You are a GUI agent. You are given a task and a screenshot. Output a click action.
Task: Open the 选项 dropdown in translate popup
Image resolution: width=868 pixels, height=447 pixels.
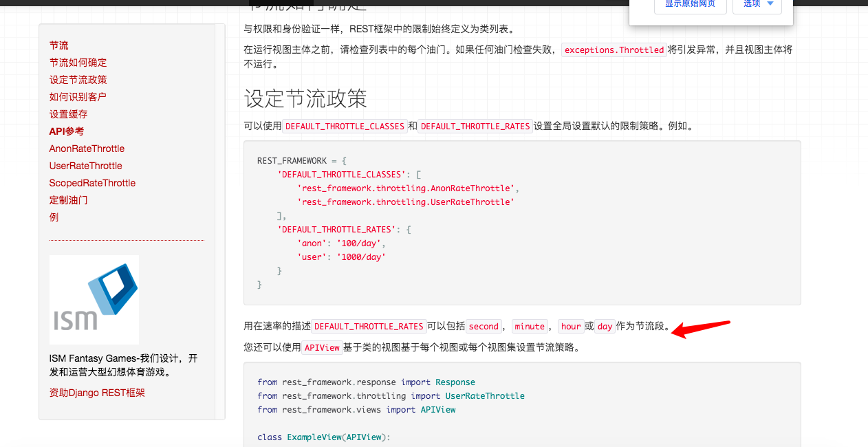[x=757, y=5]
